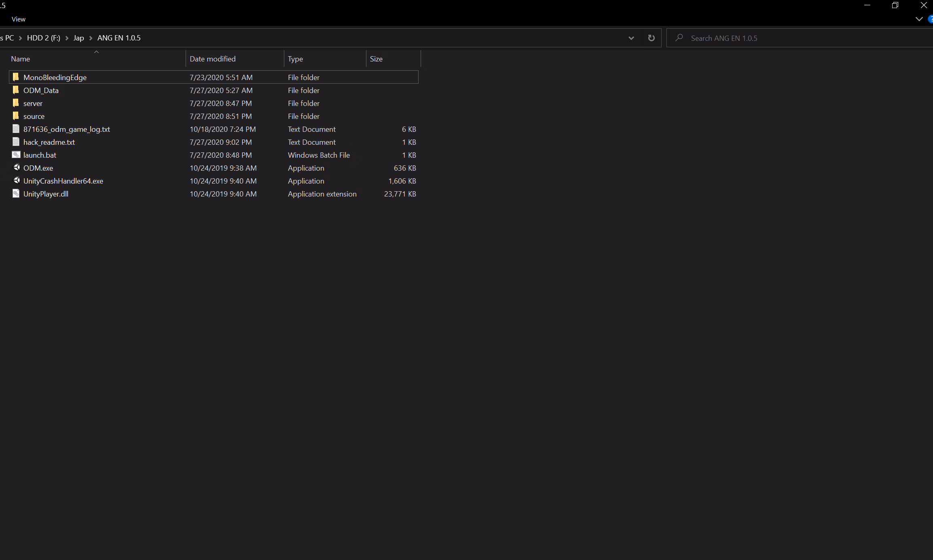
Task: Click the Unity icon for ODM.exe
Action: 16,168
